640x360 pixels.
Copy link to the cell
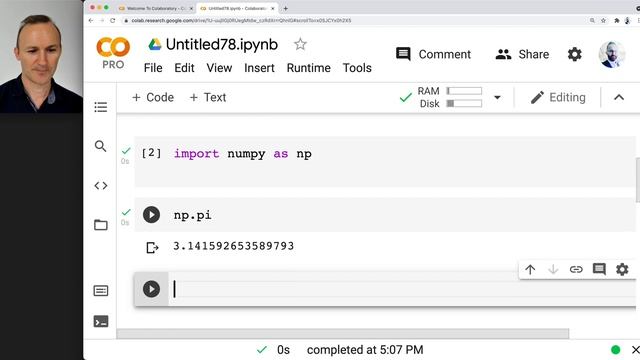(x=576, y=269)
